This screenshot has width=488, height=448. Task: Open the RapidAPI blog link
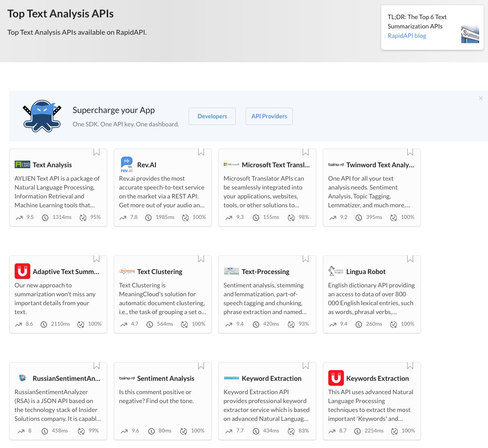click(x=407, y=36)
